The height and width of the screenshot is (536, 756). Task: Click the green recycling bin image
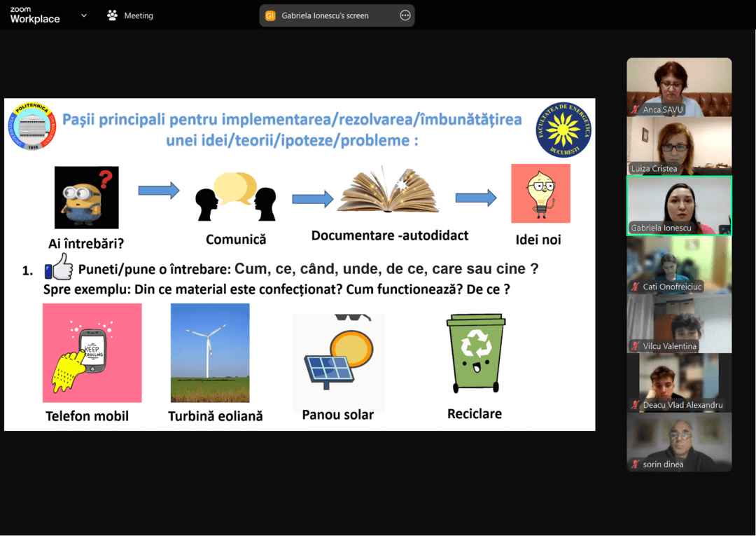pos(476,353)
